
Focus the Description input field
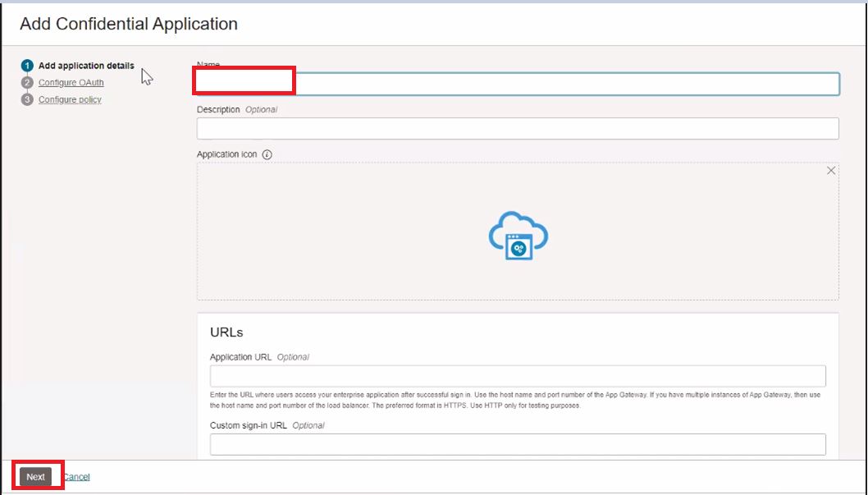(518, 128)
